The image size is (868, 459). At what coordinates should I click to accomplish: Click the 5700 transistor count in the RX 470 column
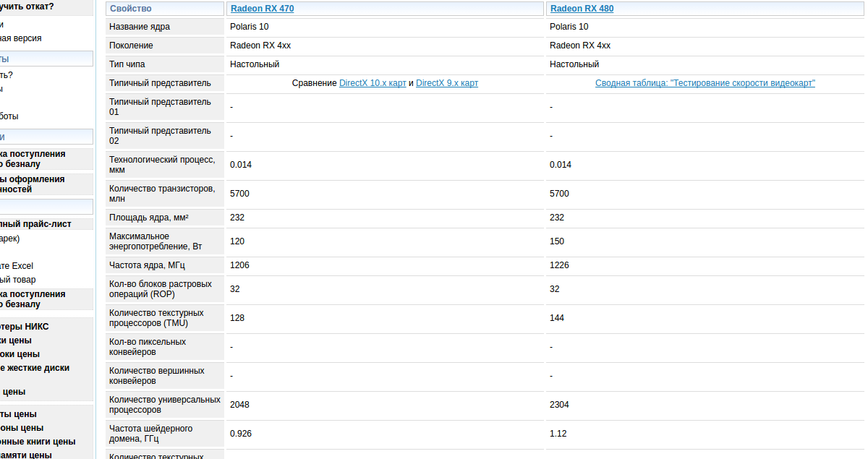tap(239, 194)
